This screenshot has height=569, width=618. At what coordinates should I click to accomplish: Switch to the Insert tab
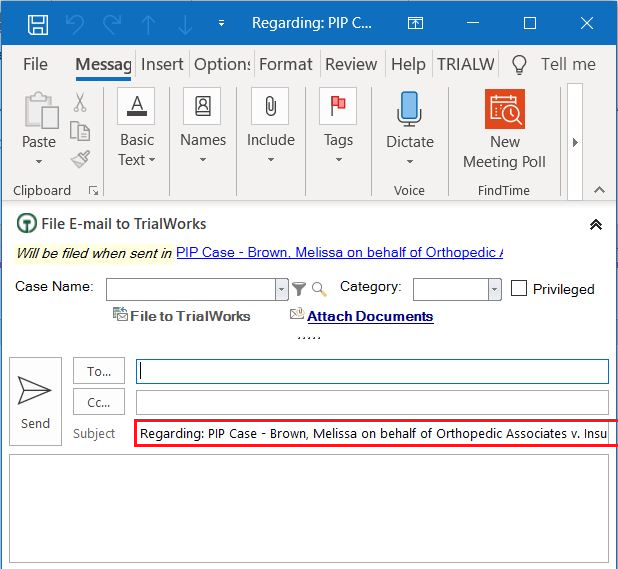(x=162, y=64)
